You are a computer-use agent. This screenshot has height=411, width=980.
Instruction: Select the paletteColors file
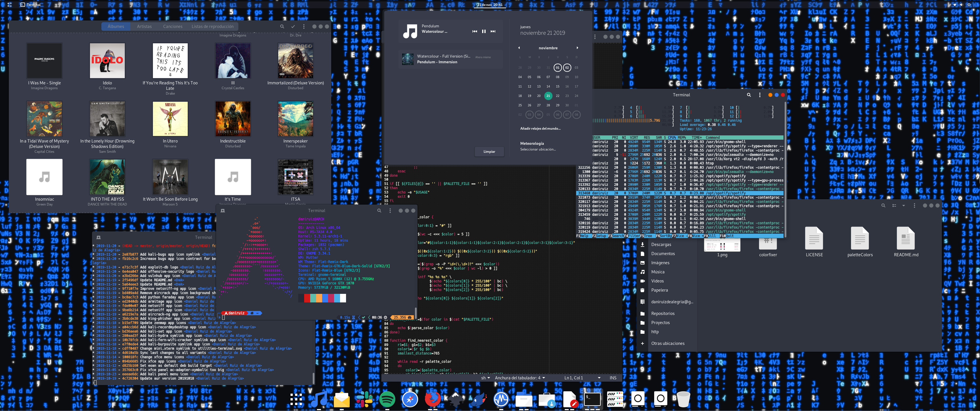(x=860, y=242)
